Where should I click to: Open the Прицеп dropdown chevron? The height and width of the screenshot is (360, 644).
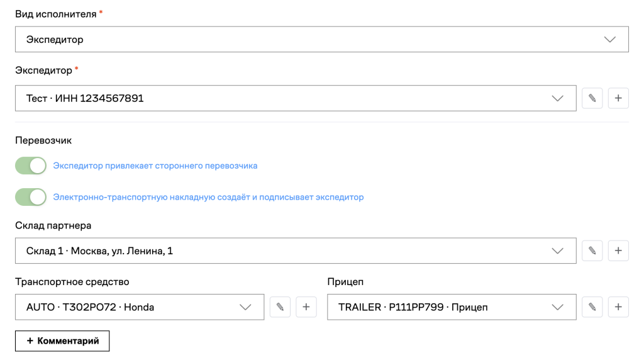557,307
